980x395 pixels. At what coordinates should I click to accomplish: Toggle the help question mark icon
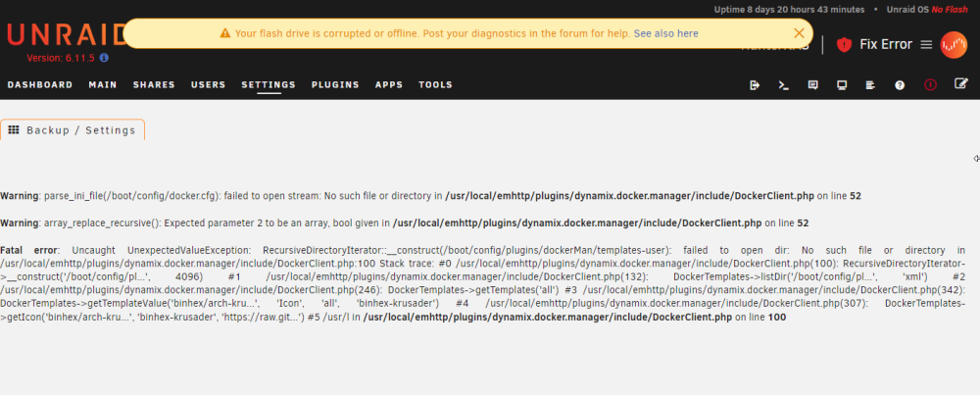coord(900,85)
